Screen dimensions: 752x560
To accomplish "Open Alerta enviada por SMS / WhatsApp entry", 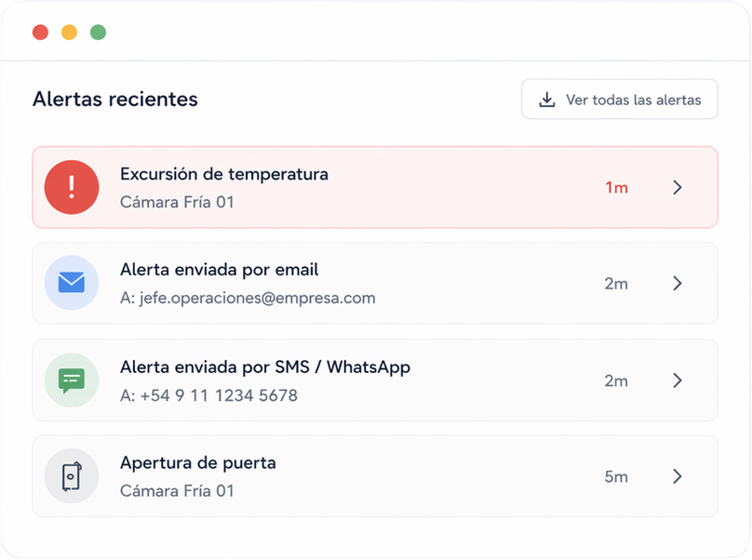I will 265,367.
